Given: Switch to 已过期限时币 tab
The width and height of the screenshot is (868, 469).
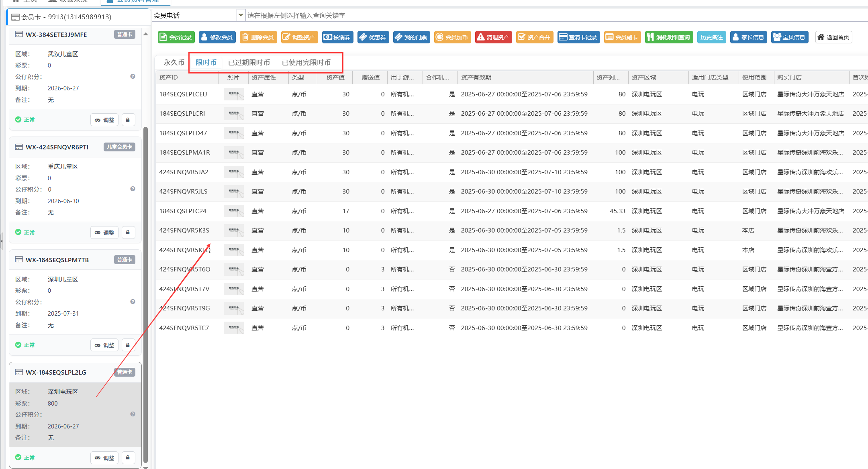Looking at the screenshot, I should (x=249, y=63).
